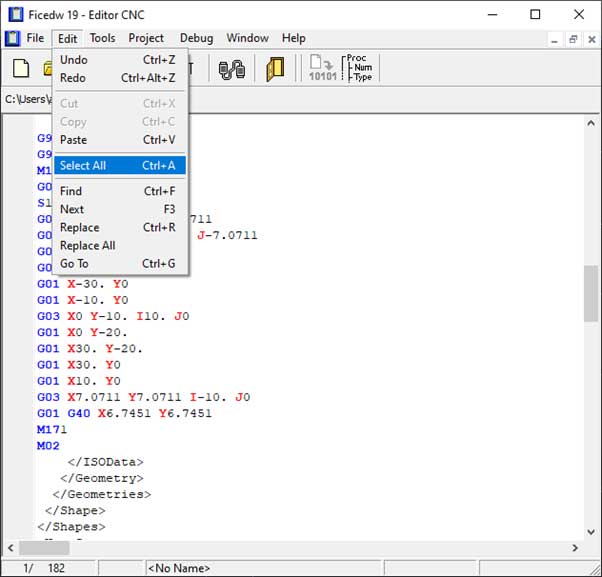Click the vertical scrollbar down arrow
Image resolution: width=602 pixels, height=577 pixels.
[591, 531]
